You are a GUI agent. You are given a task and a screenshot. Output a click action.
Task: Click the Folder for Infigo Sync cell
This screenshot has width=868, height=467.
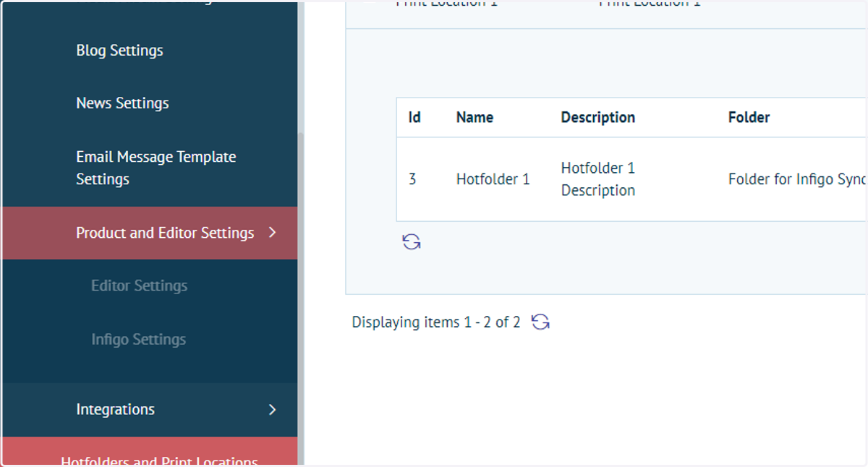(x=797, y=179)
